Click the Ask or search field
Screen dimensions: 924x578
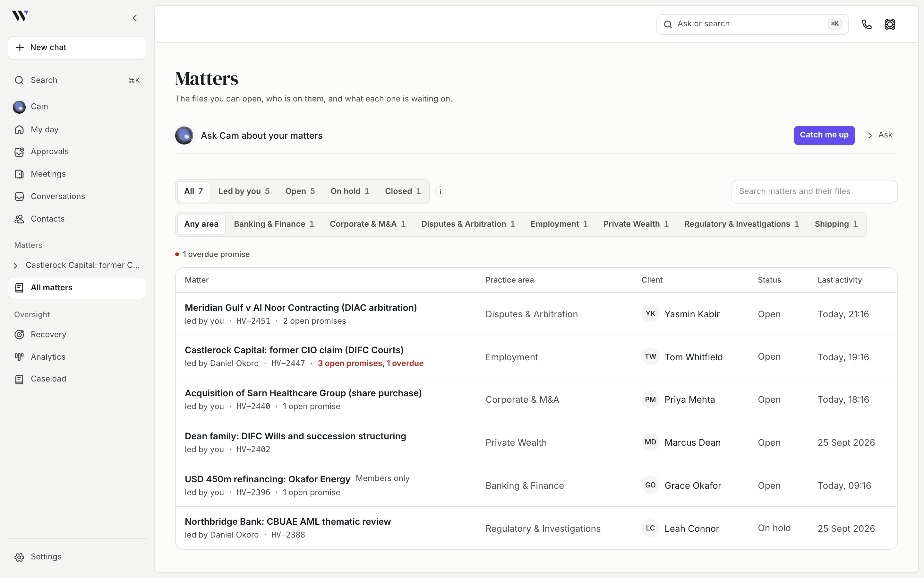[x=752, y=24]
